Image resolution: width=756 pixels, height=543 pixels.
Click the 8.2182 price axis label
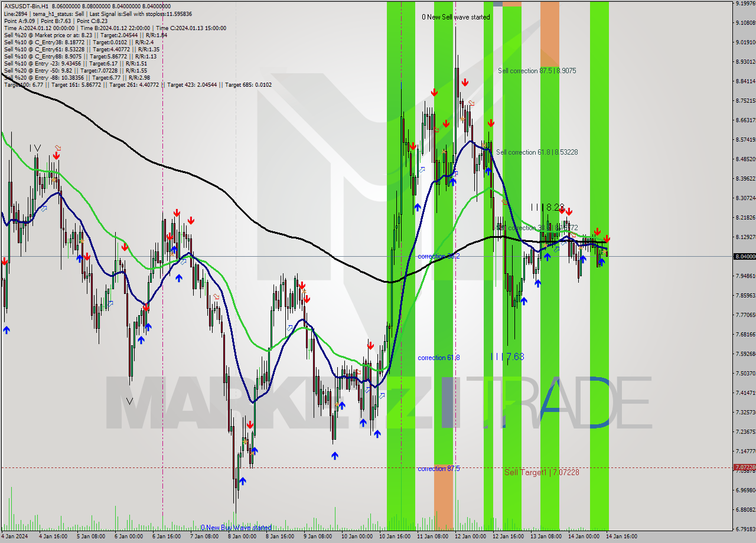point(745,217)
